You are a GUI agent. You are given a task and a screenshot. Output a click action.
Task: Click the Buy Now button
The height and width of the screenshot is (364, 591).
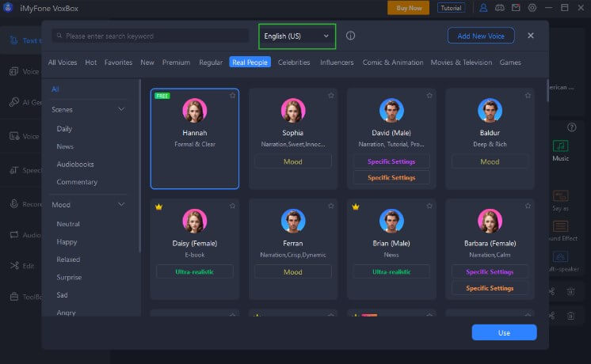tap(409, 8)
